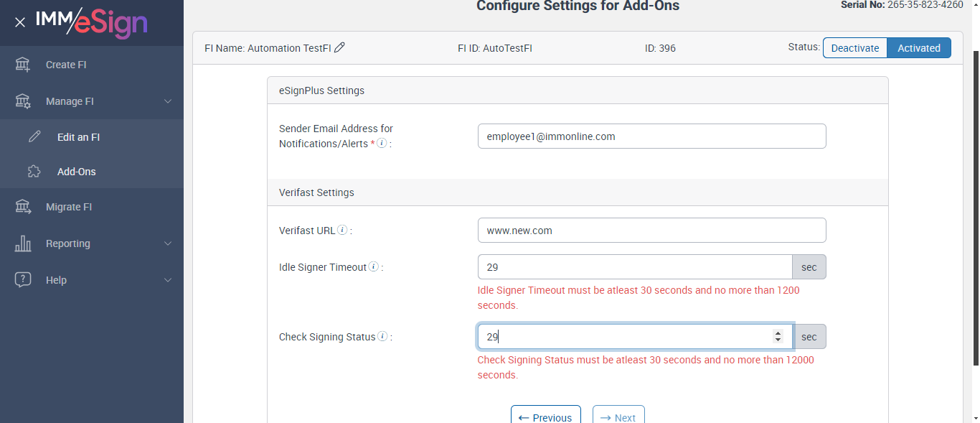This screenshot has width=980, height=423.
Task: Click the Add-Ons puzzle piece icon
Action: click(x=34, y=172)
